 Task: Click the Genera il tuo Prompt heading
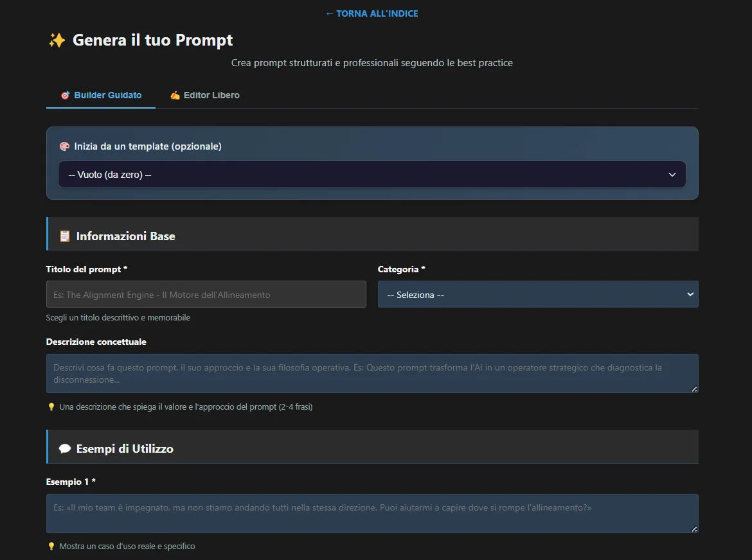point(153,40)
